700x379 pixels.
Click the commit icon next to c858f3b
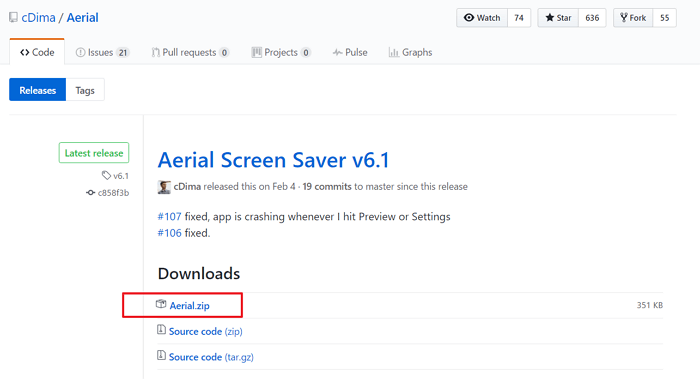point(91,193)
